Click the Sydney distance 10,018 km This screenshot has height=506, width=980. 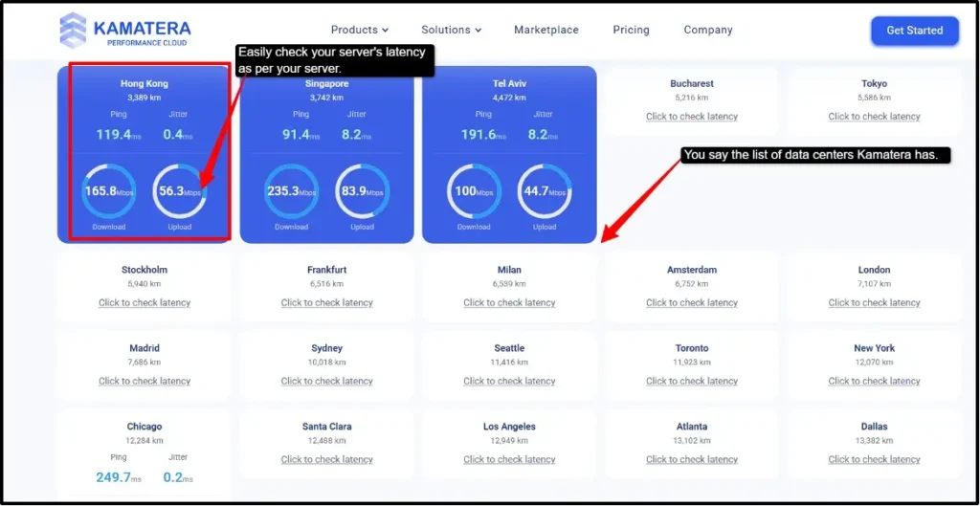pyautogui.click(x=327, y=363)
